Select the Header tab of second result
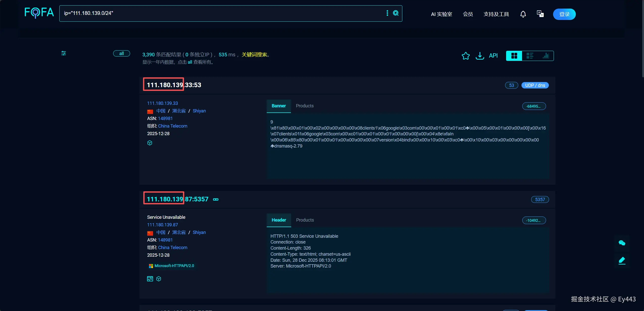Screen dimensions: 644x311 [x=279, y=220]
